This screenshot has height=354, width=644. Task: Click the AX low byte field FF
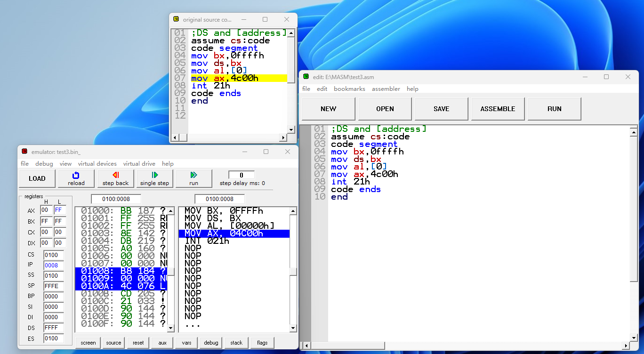[x=60, y=210]
